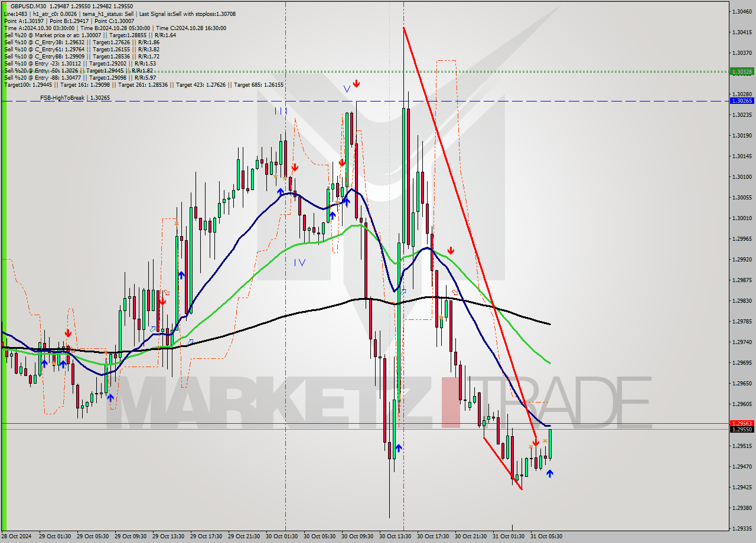Click the 1.29605 price axis label

(742, 404)
